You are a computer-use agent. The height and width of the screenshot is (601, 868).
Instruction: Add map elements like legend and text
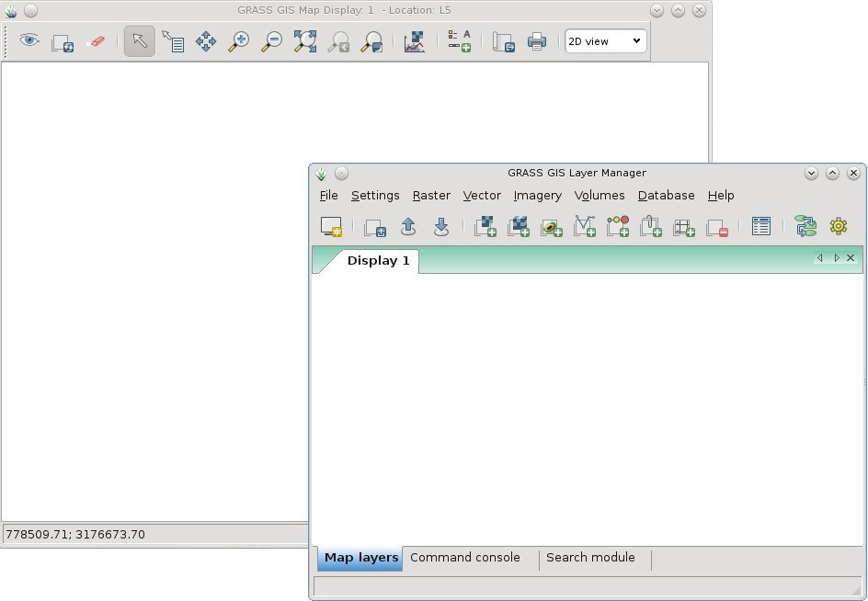coord(459,41)
